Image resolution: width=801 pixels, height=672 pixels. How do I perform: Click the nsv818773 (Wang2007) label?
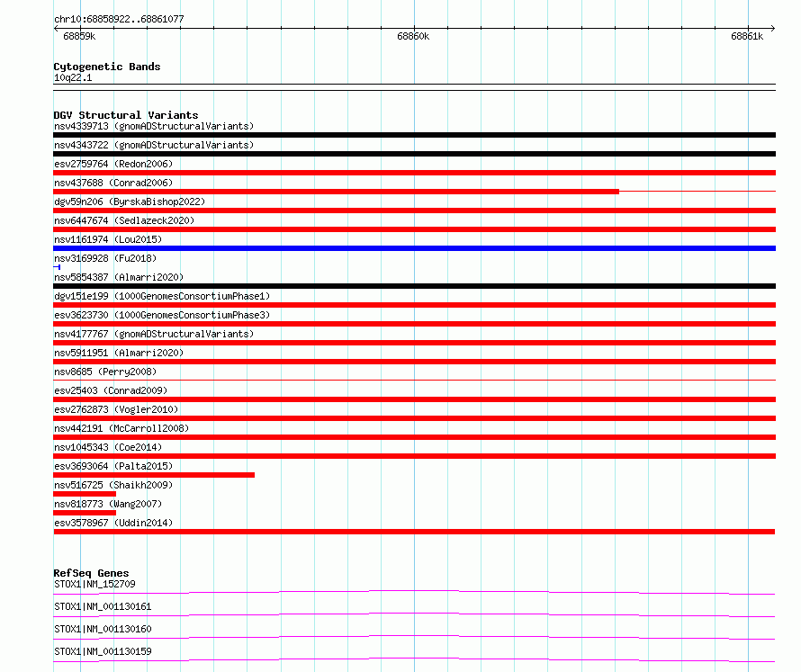click(108, 504)
